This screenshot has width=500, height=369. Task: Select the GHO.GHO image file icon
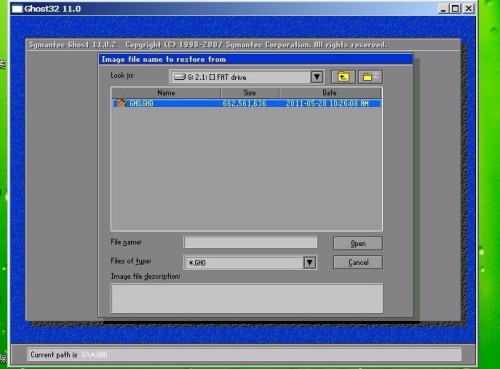(121, 103)
